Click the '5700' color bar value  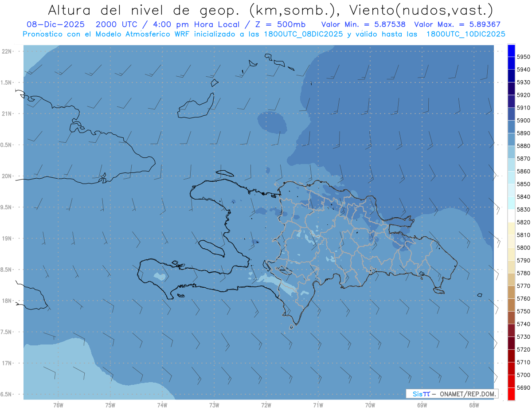(x=523, y=375)
